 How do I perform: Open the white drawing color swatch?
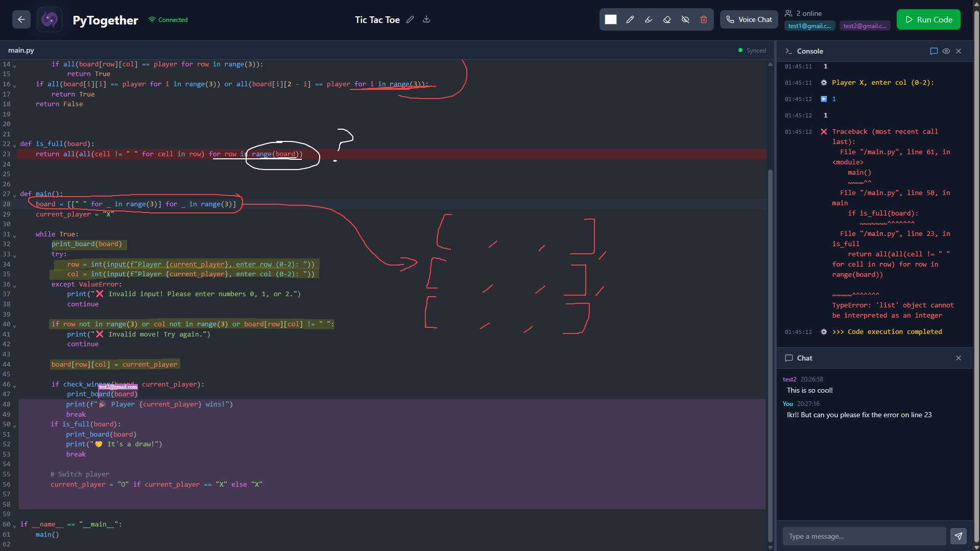(610, 19)
